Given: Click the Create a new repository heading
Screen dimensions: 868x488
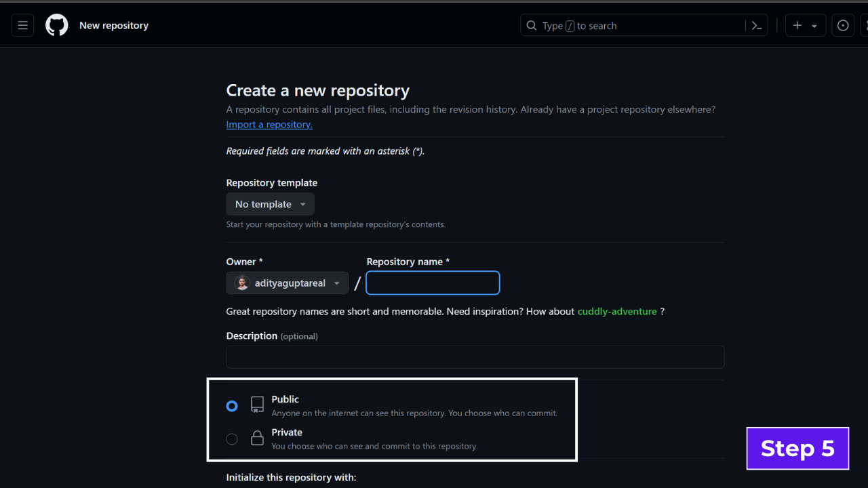Looking at the screenshot, I should [318, 91].
